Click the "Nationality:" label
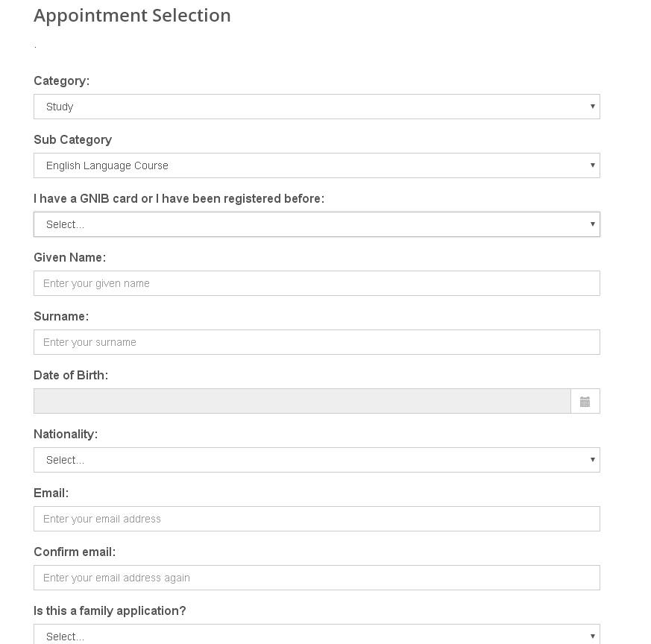The image size is (651, 644). pos(66,434)
